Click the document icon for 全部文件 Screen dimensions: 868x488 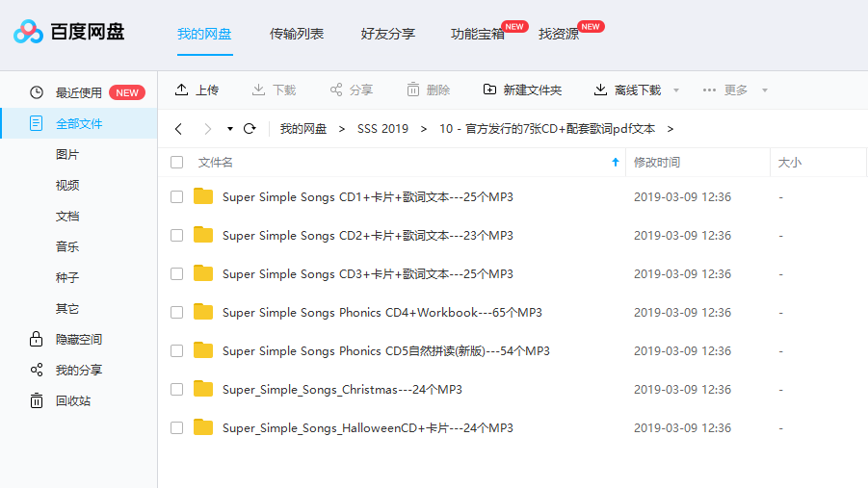coord(36,123)
